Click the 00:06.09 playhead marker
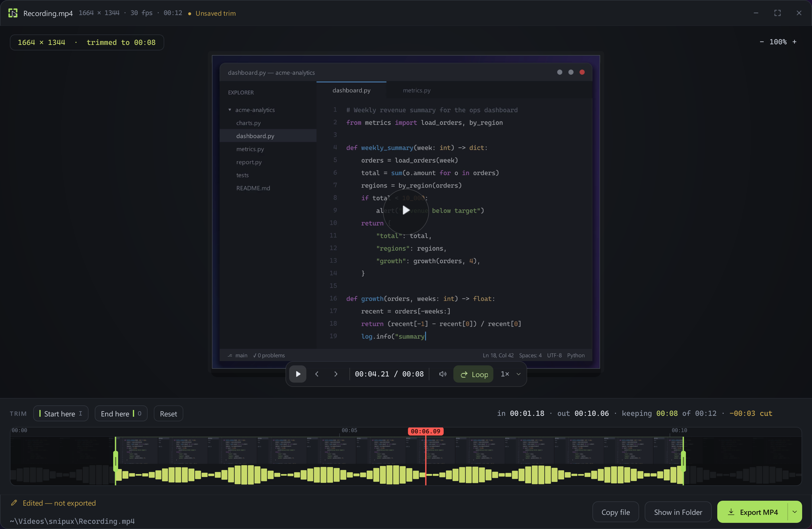Screen dimensions: 812x529 (x=425, y=432)
